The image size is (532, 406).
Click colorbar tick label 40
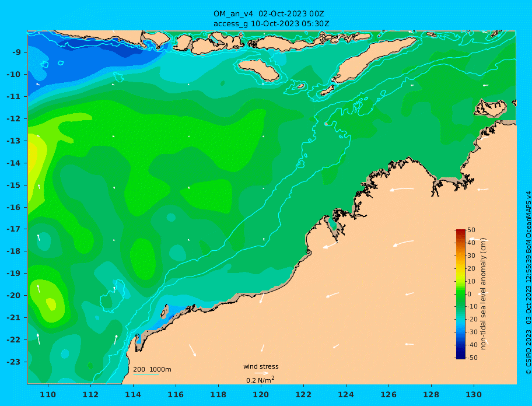click(x=471, y=243)
